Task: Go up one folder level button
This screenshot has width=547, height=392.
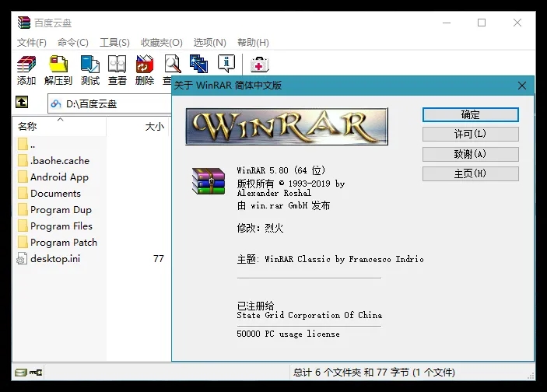Action: pos(22,103)
